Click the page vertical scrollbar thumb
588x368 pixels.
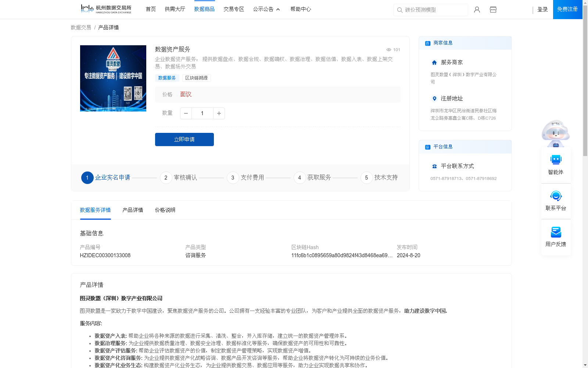pyautogui.click(x=585, y=81)
